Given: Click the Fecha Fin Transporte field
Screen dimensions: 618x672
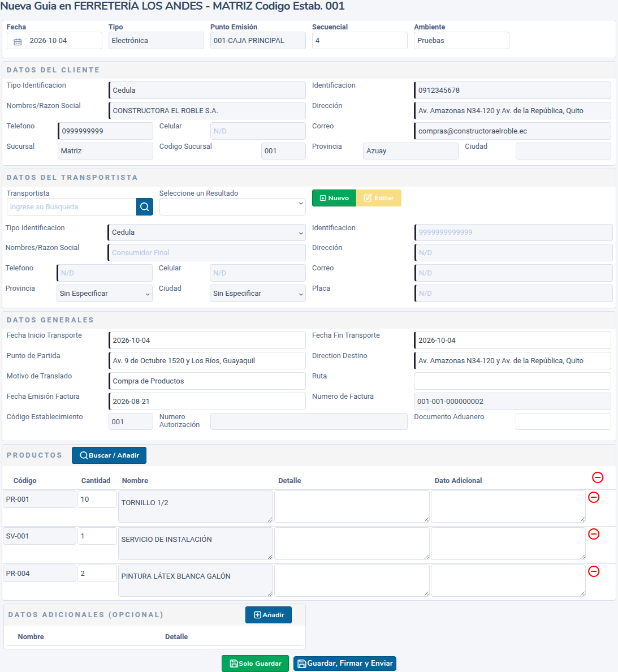Looking at the screenshot, I should coord(512,341).
